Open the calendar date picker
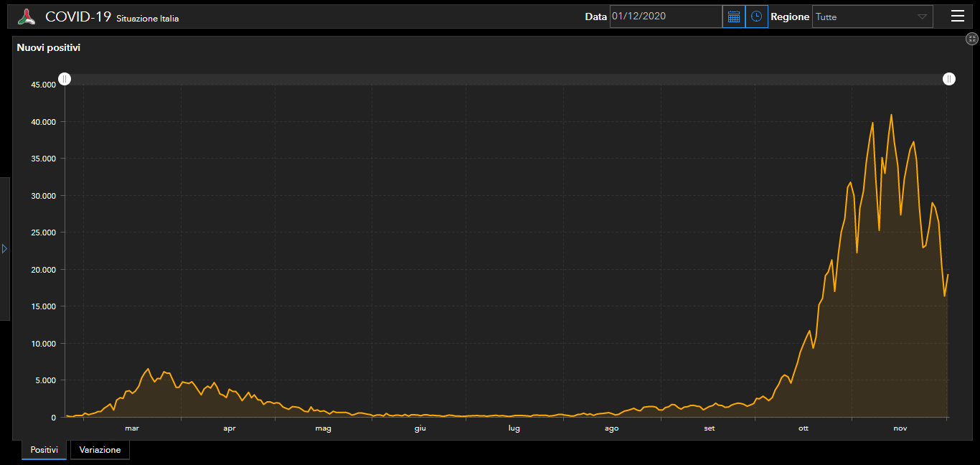The width and height of the screenshot is (980, 465). point(733,17)
